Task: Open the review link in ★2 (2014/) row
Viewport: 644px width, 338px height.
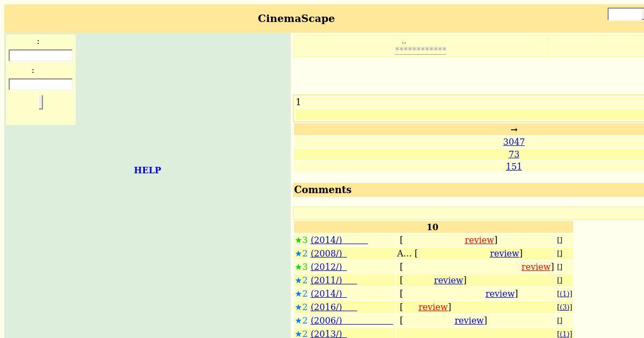Action: point(500,293)
